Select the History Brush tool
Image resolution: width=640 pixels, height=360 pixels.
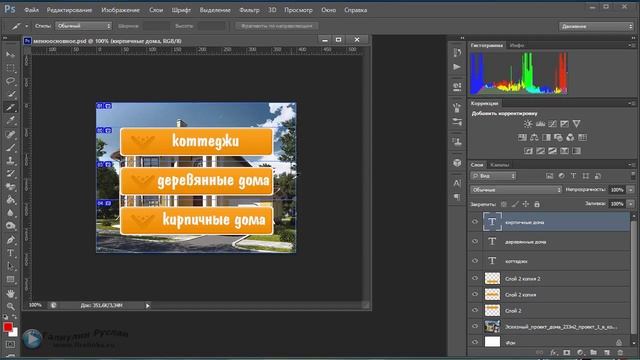point(10,173)
